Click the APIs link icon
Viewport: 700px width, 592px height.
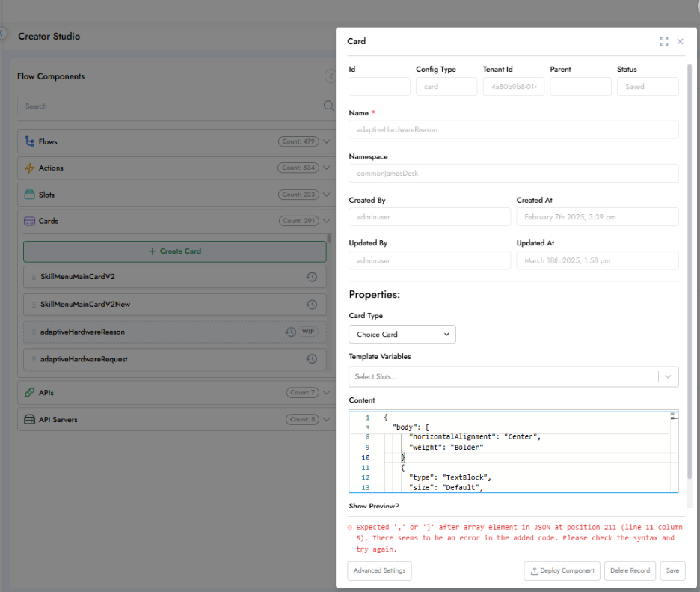[x=29, y=393]
